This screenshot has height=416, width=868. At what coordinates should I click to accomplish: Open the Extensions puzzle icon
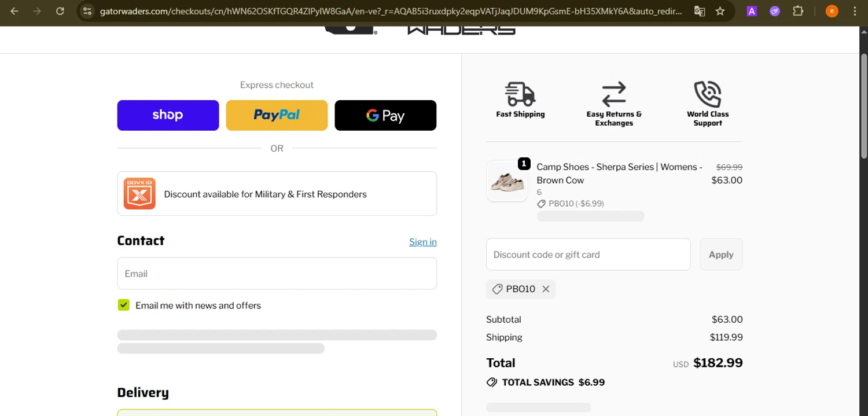(x=798, y=11)
